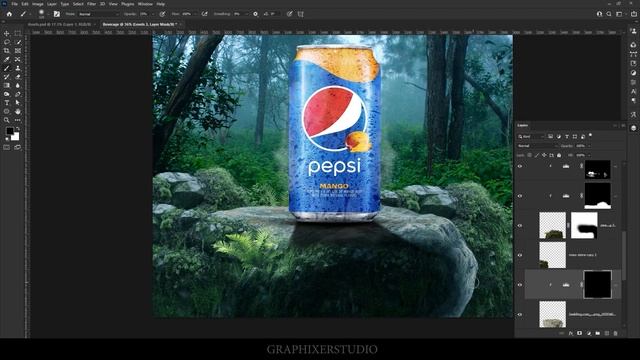640x360 pixels.
Task: Open the layer Kind filter dropdown
Action: point(531,136)
